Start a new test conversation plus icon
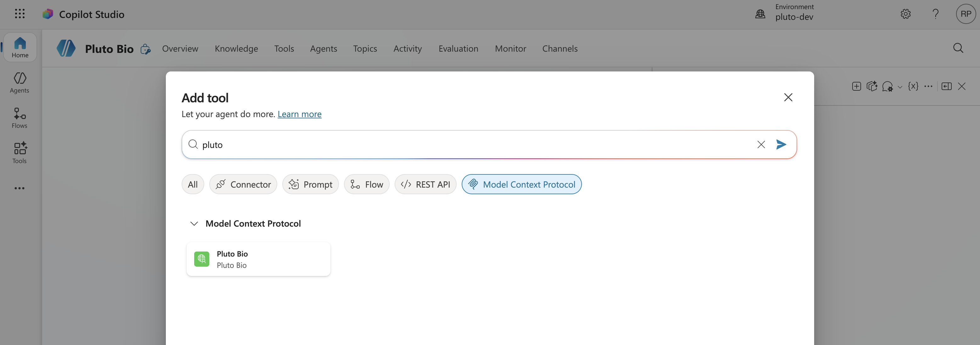 click(x=856, y=86)
